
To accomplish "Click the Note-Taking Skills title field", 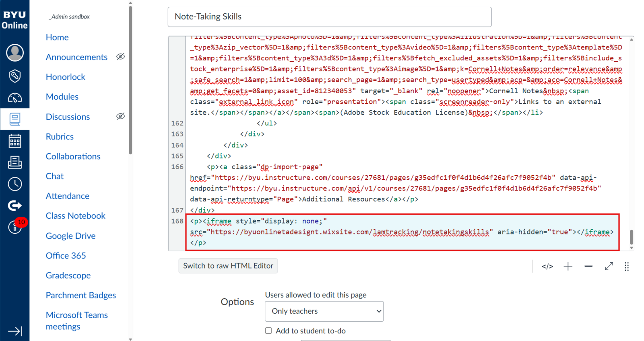I will point(330,17).
